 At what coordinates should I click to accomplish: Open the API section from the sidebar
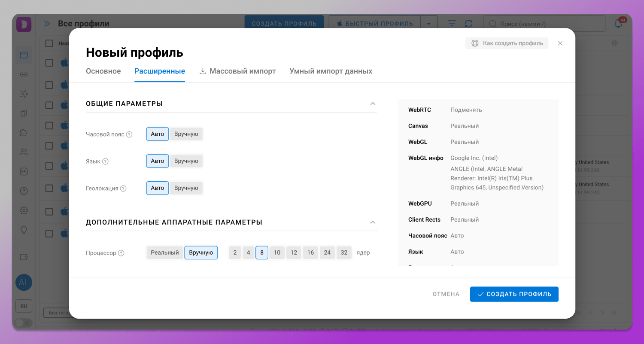24,171
